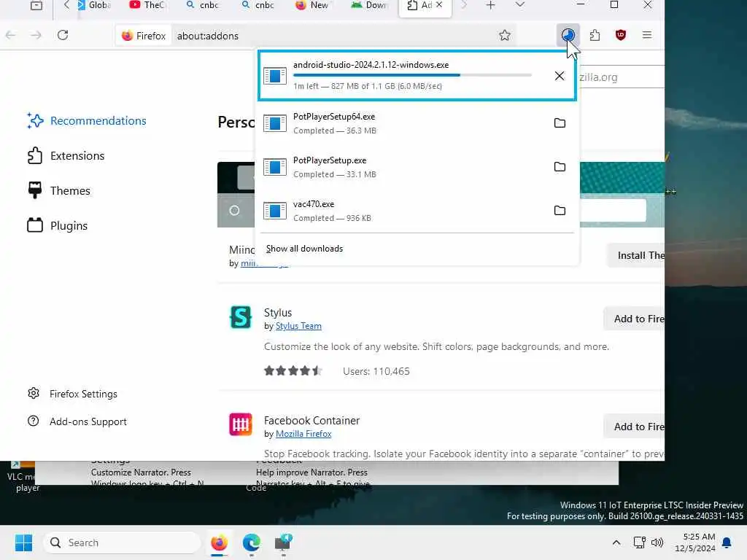The image size is (747, 560).
Task: Click the android-studio download progress bar
Action: [412, 75]
